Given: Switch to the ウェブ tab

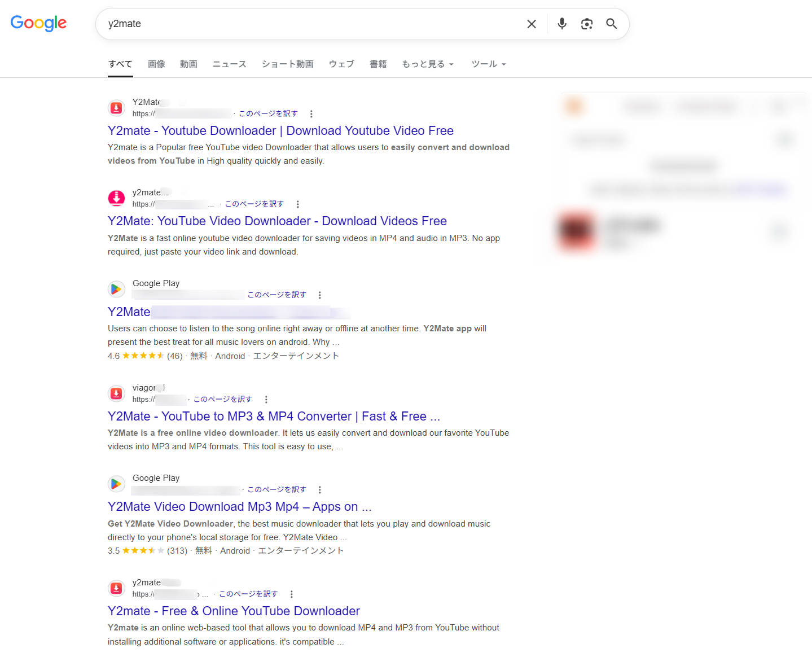Looking at the screenshot, I should 341,64.
